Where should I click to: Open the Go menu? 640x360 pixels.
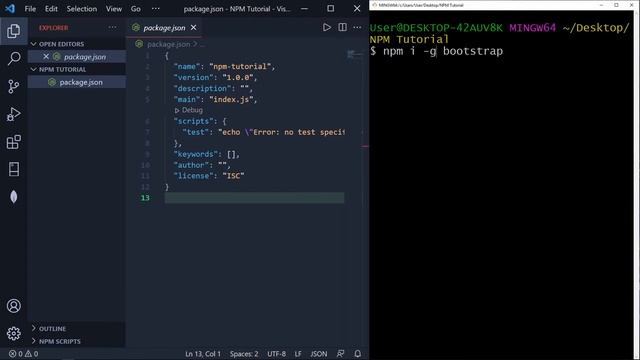point(136,9)
